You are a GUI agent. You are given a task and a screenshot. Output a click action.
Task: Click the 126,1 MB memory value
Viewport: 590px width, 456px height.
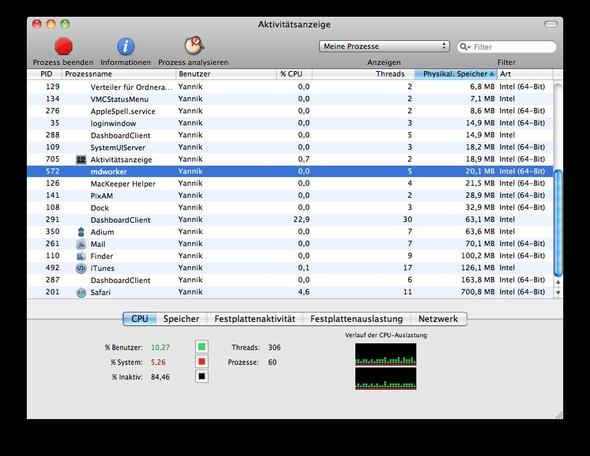[x=478, y=268]
